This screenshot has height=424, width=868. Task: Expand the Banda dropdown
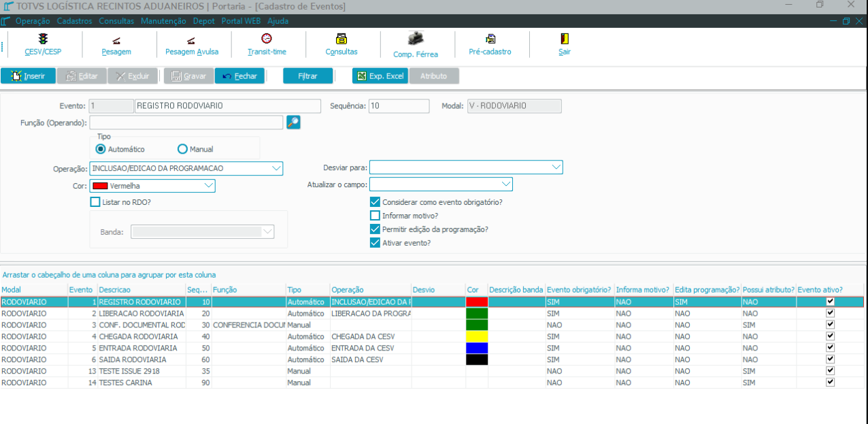click(267, 232)
